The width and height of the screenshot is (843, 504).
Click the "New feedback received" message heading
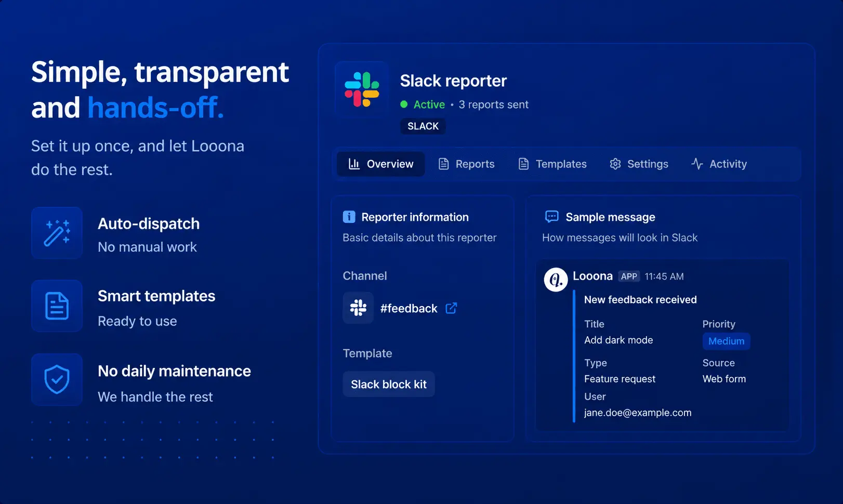click(640, 300)
